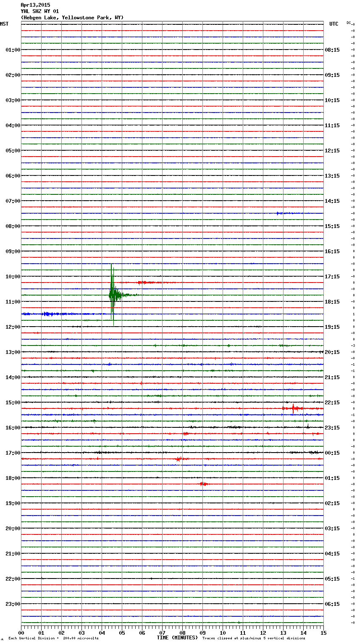The width and height of the screenshot is (357, 644).
Task: Select the station code "YHL SHZ WY 01"
Action: click(x=40, y=11)
